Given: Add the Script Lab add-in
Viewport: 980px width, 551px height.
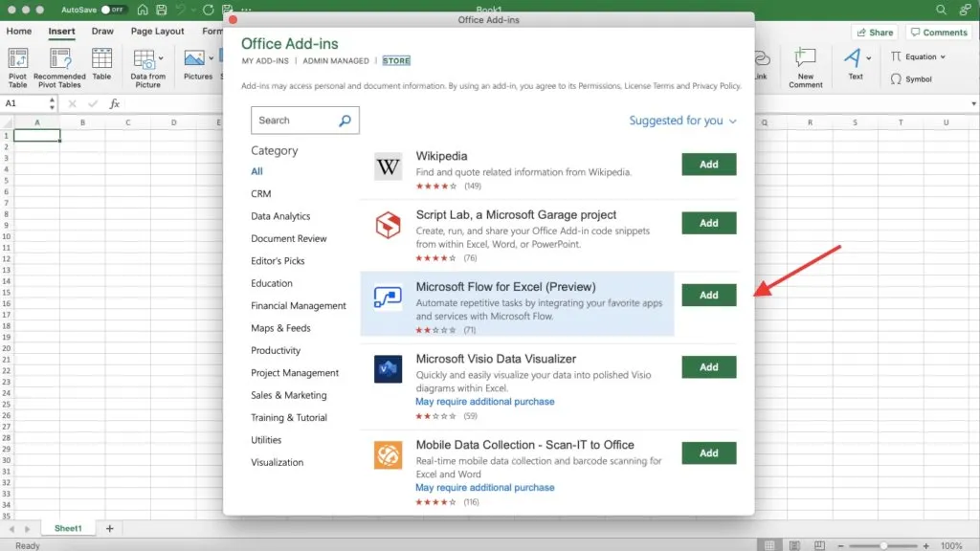Looking at the screenshot, I should pos(709,223).
